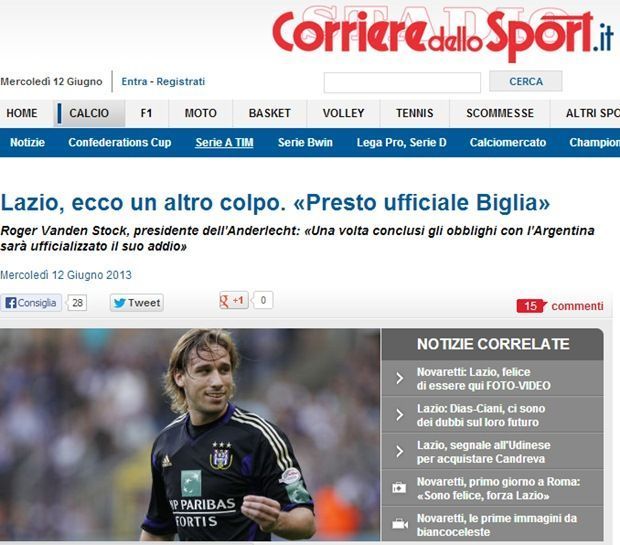Viewport: 620px width, 545px height.
Task: Click the chevron beside Lazio: Dias-Ciani
Action: click(x=400, y=414)
